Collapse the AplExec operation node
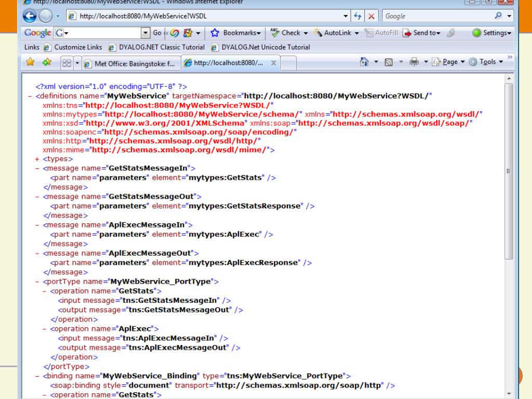The width and height of the screenshot is (532, 399). coord(44,329)
